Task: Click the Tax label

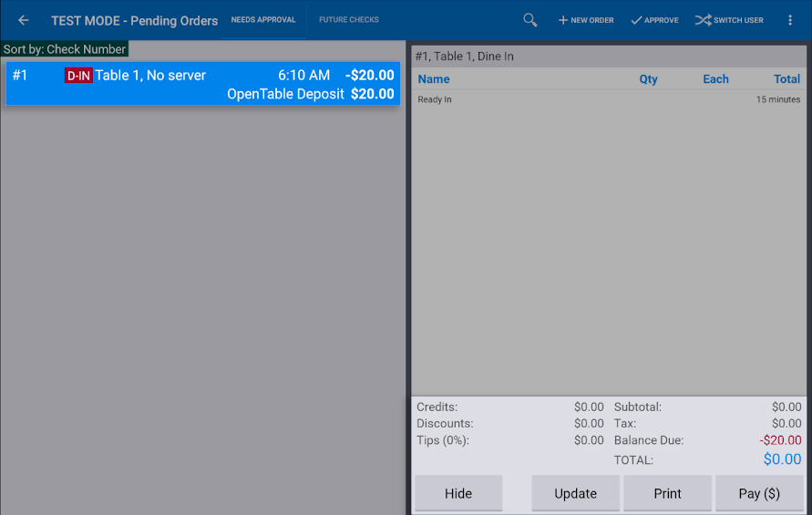Action: [x=625, y=424]
